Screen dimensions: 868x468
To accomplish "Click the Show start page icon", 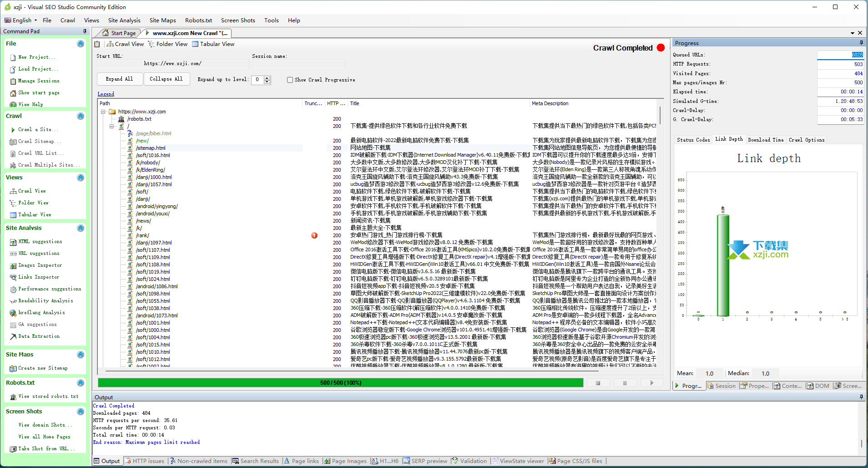I will pos(13,93).
